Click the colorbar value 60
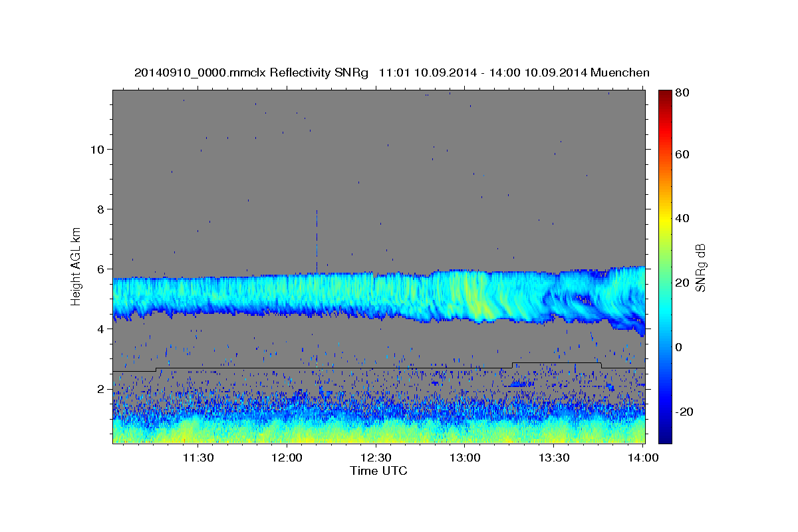The height and width of the screenshot is (532, 798). click(x=682, y=154)
